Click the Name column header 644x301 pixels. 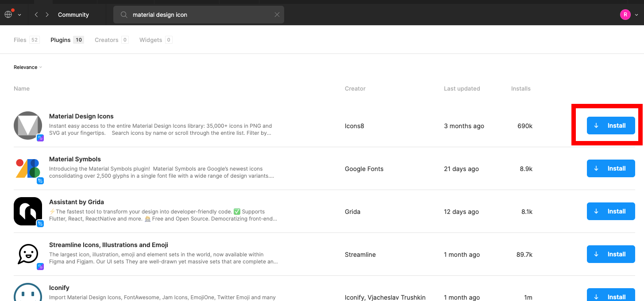[x=22, y=88]
